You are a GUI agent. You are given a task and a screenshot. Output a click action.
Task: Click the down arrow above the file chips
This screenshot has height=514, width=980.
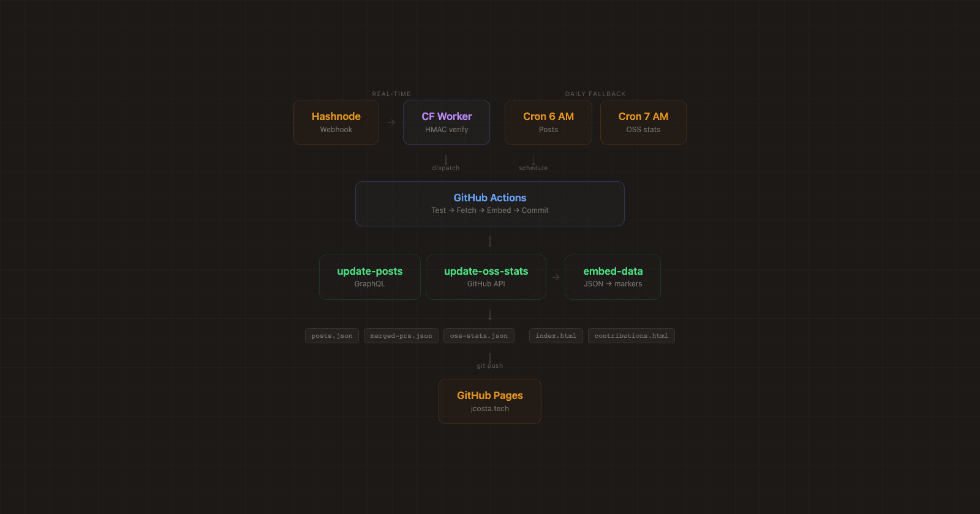[490, 315]
